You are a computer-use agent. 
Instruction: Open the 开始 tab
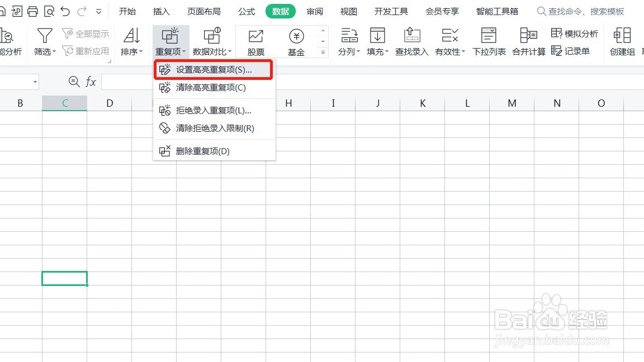point(127,12)
